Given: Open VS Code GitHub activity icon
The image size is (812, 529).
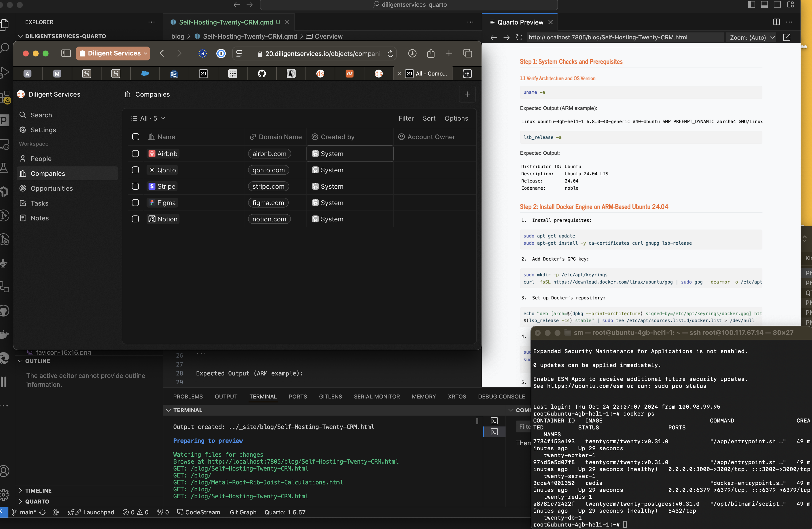Looking at the screenshot, I should (4, 311).
